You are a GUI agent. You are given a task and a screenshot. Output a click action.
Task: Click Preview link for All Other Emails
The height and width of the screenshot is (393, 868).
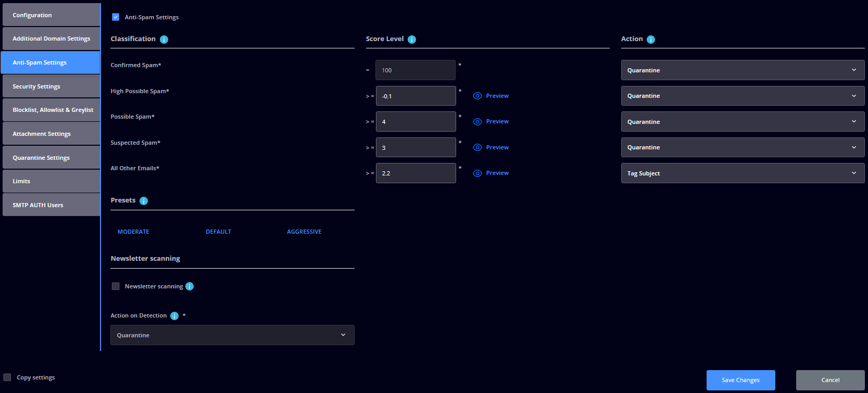pyautogui.click(x=497, y=173)
